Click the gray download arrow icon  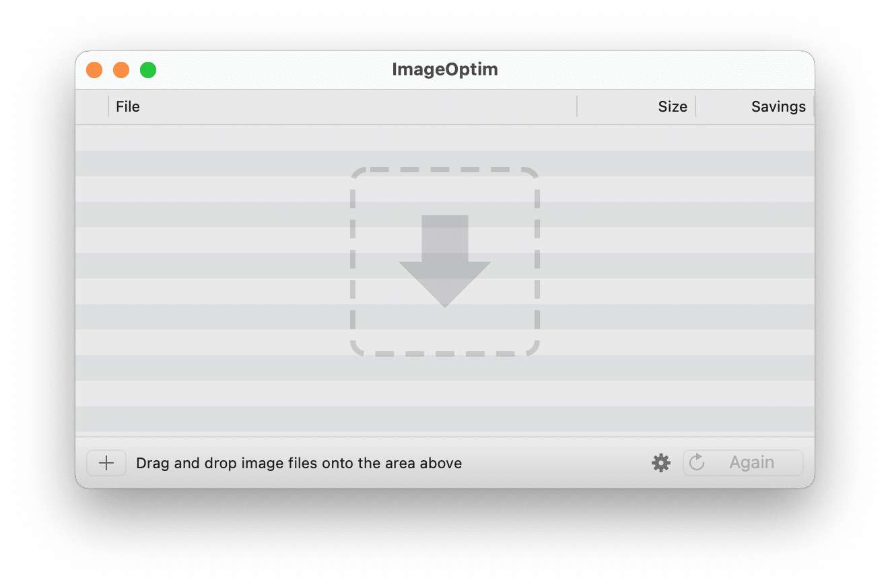tap(444, 259)
